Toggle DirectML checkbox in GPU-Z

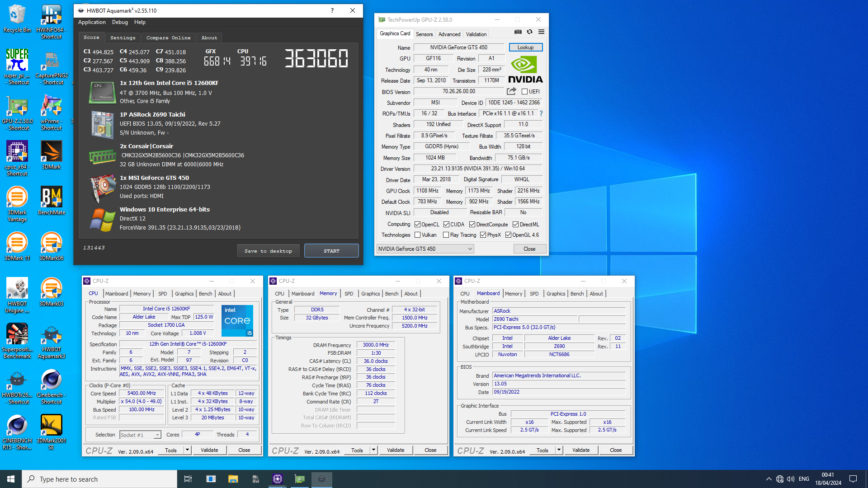tap(515, 225)
